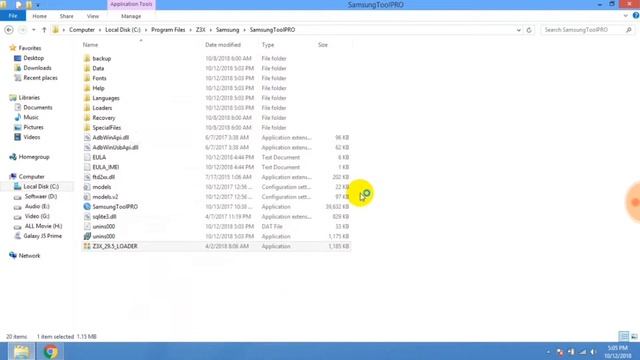This screenshot has height=360, width=640.
Task: Sort by the Date modified column
Action: [223, 45]
